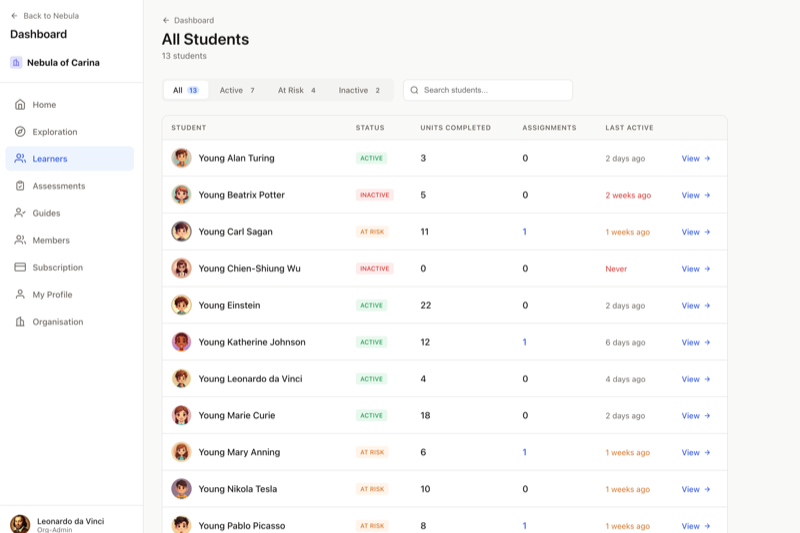Image resolution: width=800 pixels, height=533 pixels.
Task: View Young Carl Sagan's details
Action: (x=696, y=232)
